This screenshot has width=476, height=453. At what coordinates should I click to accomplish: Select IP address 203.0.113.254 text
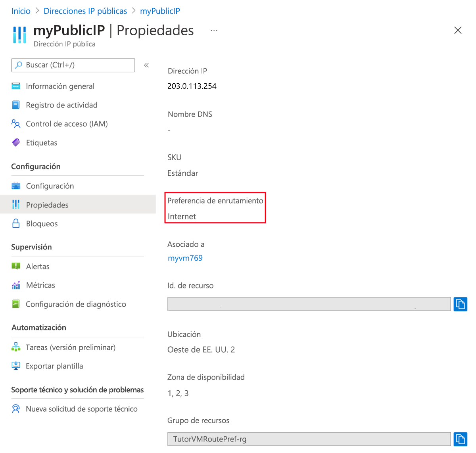click(192, 86)
